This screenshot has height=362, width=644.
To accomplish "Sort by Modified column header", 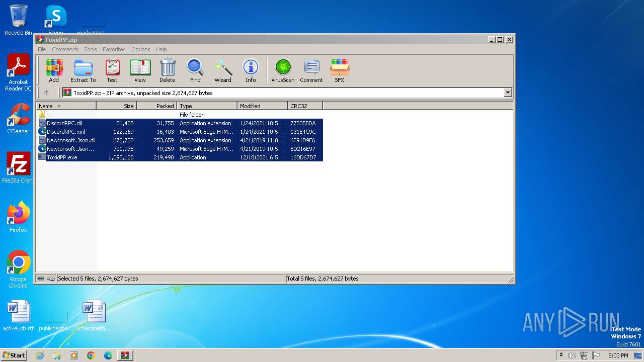I will 263,106.
